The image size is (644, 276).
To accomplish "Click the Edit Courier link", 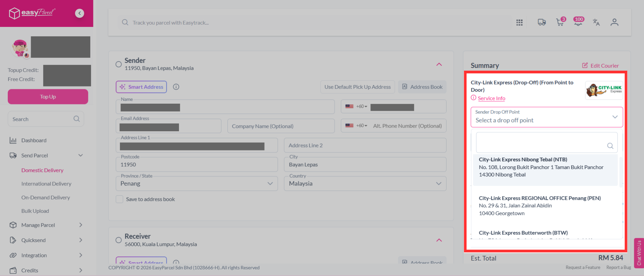I will 605,66.
